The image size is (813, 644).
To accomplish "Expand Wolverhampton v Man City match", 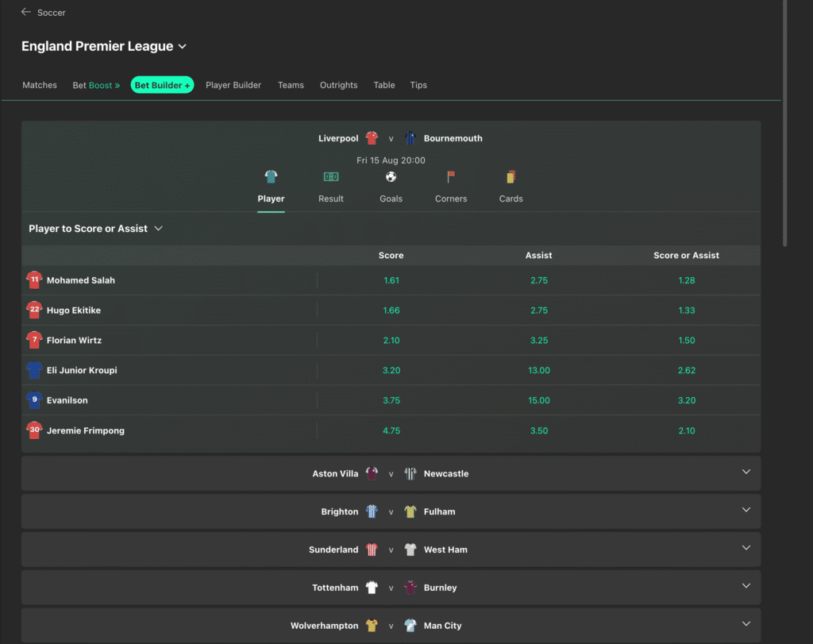I will [746, 624].
